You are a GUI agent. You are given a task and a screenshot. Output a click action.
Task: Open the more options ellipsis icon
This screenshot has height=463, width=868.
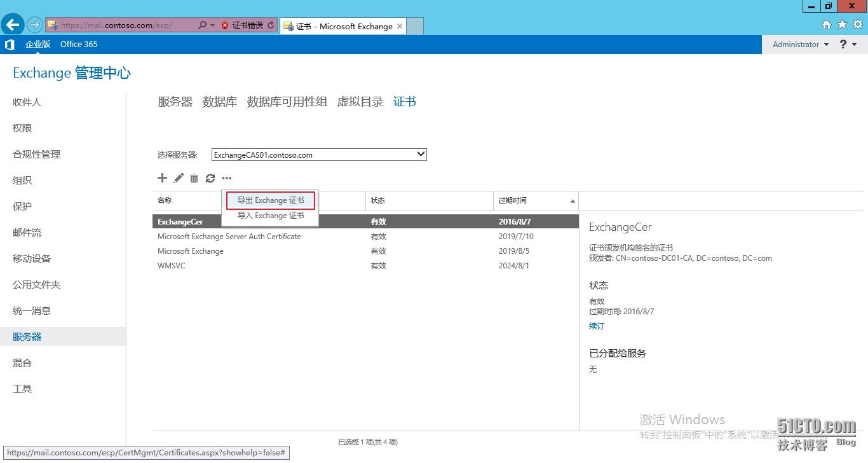click(226, 178)
